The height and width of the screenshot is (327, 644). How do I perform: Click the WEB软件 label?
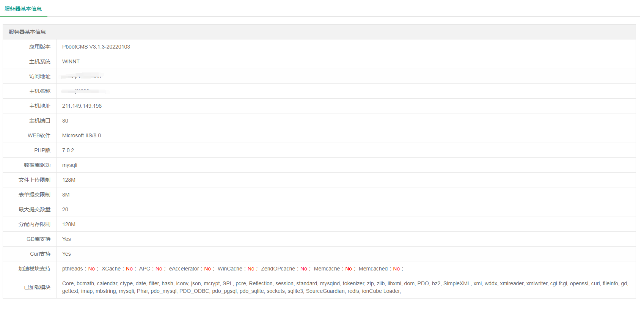coord(39,135)
